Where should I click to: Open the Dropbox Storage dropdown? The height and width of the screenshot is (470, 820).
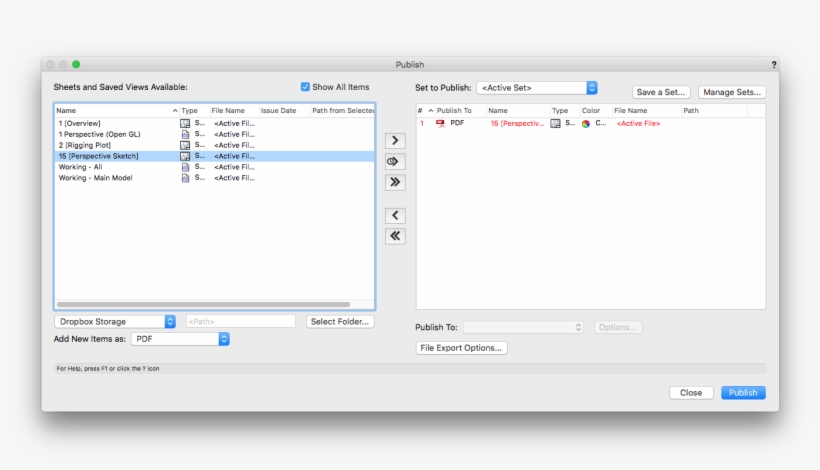(x=115, y=321)
